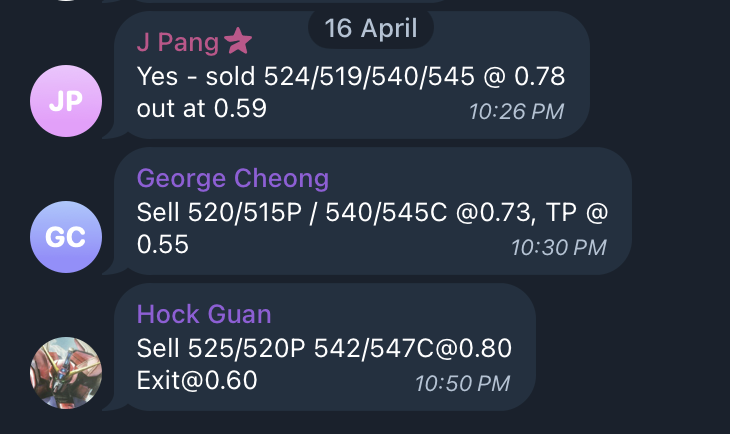Click the text "Exit@0.60"
The image size is (730, 434).
pyautogui.click(x=197, y=380)
